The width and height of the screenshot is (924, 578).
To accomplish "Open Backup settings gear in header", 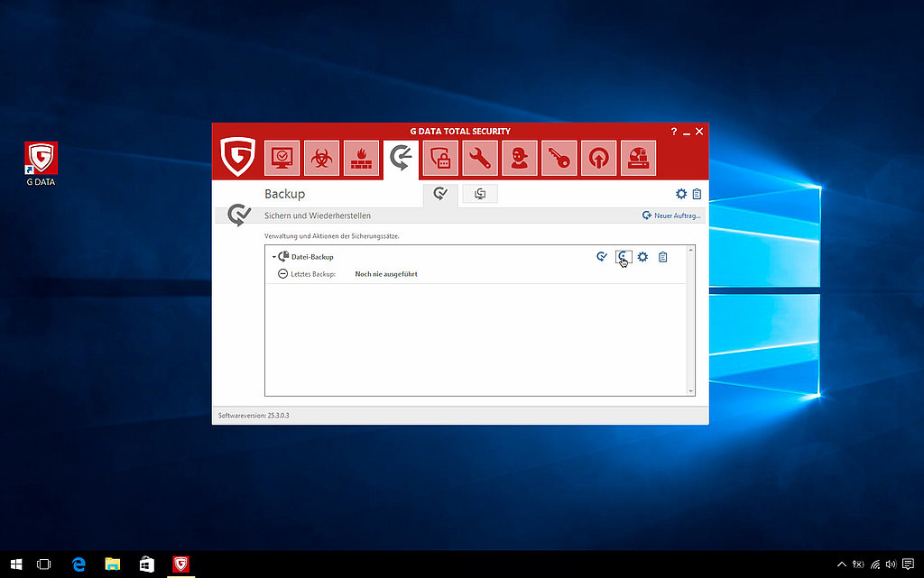I will (x=681, y=194).
